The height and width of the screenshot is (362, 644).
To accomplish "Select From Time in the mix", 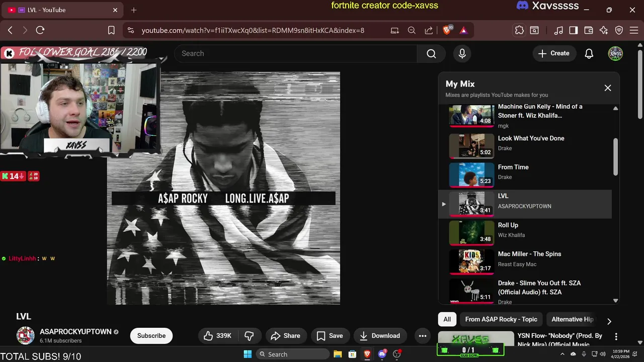I will click(525, 174).
